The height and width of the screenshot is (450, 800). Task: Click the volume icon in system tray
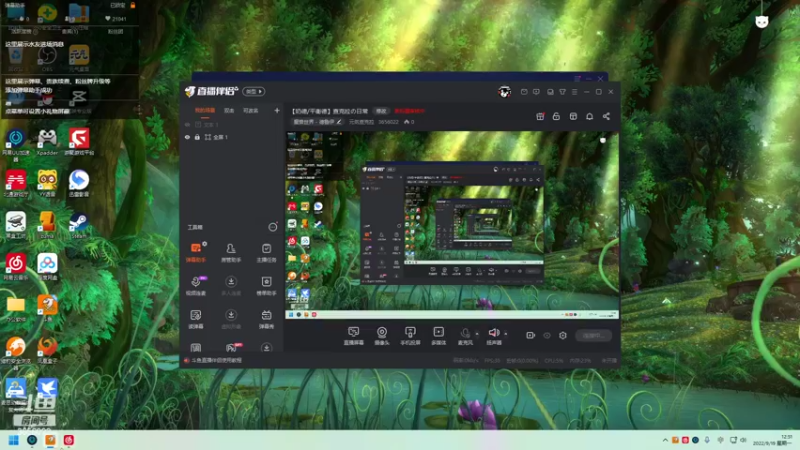(x=743, y=440)
